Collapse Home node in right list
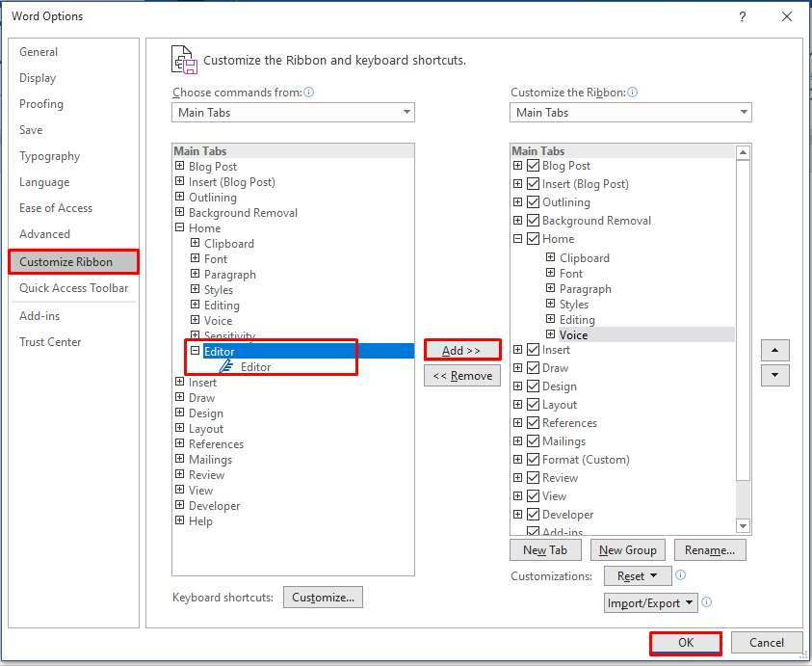This screenshot has height=666, width=812. coord(517,239)
